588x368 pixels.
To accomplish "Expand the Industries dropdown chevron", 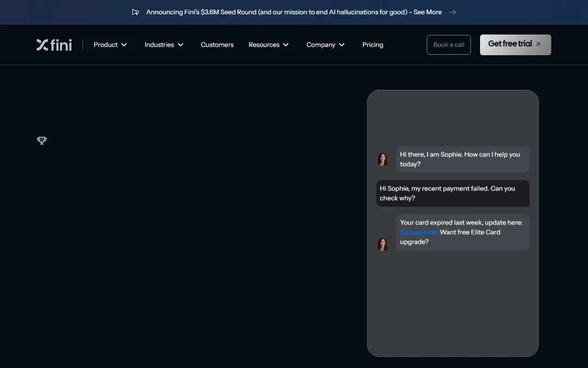I will coord(181,45).
